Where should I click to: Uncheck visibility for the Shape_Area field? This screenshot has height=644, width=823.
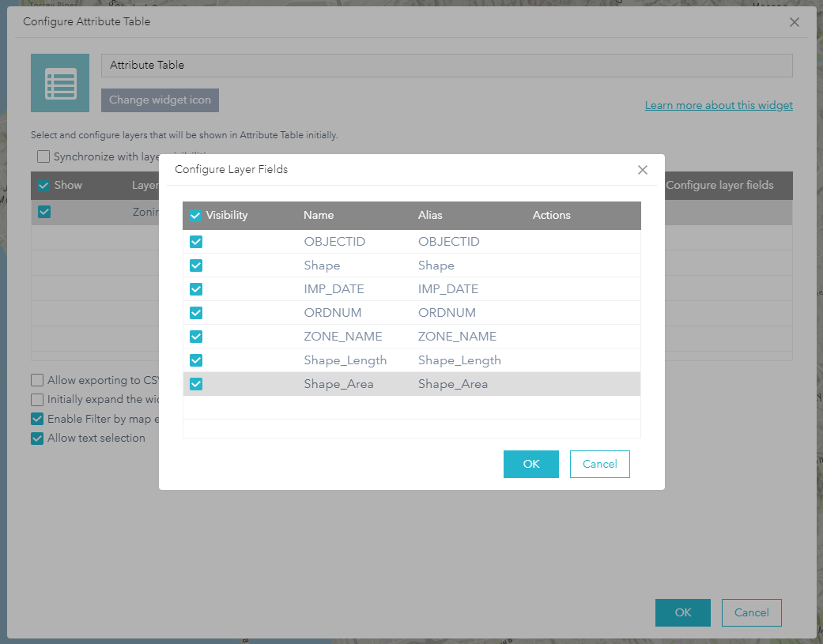point(196,384)
